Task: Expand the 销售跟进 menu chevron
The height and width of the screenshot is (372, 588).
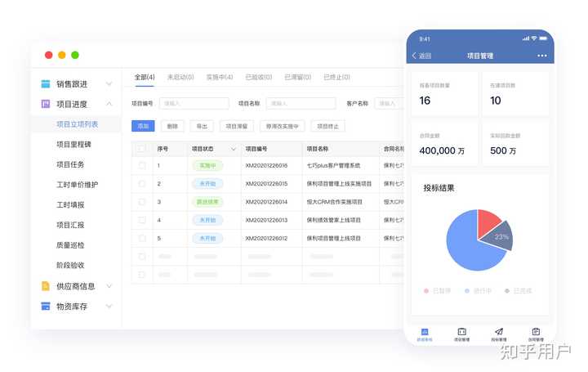Action: tap(109, 83)
